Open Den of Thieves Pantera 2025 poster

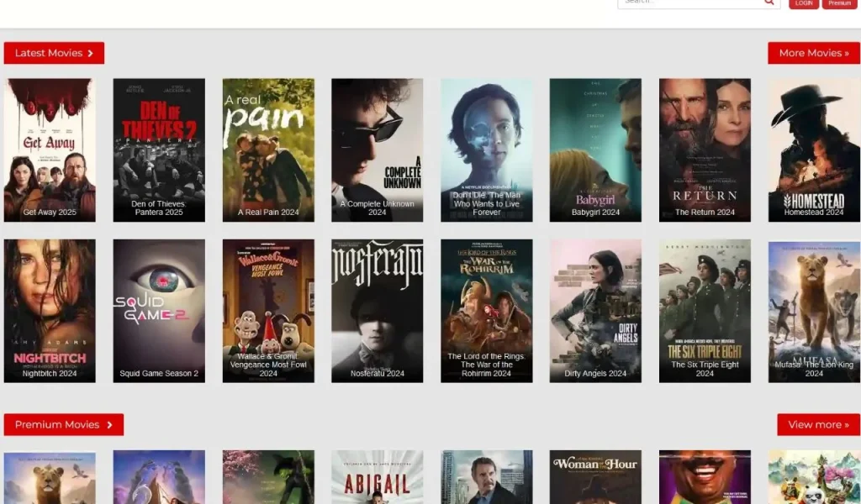(x=159, y=150)
